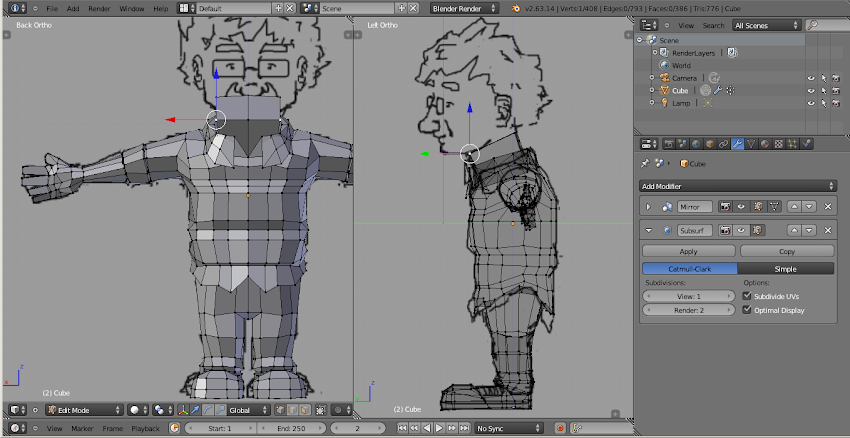Viewport: 850px width, 438px height.
Task: Add new scene with plus next to Scene
Action: [402, 8]
